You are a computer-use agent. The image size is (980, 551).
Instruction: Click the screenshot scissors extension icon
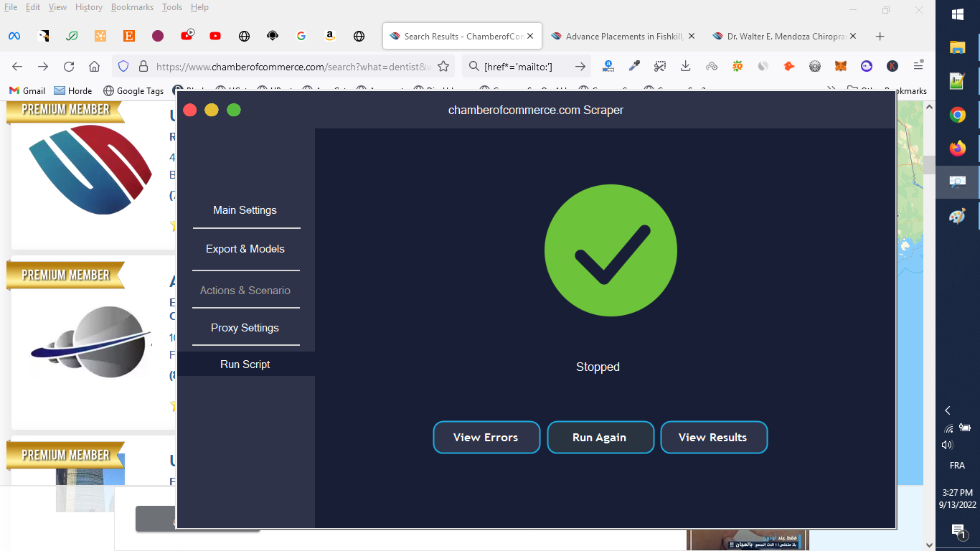point(660,66)
